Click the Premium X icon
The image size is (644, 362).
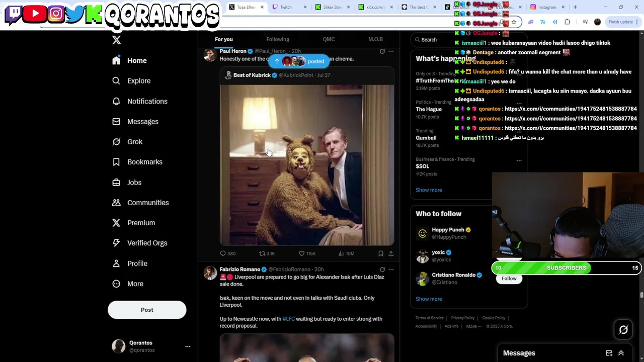point(116,223)
